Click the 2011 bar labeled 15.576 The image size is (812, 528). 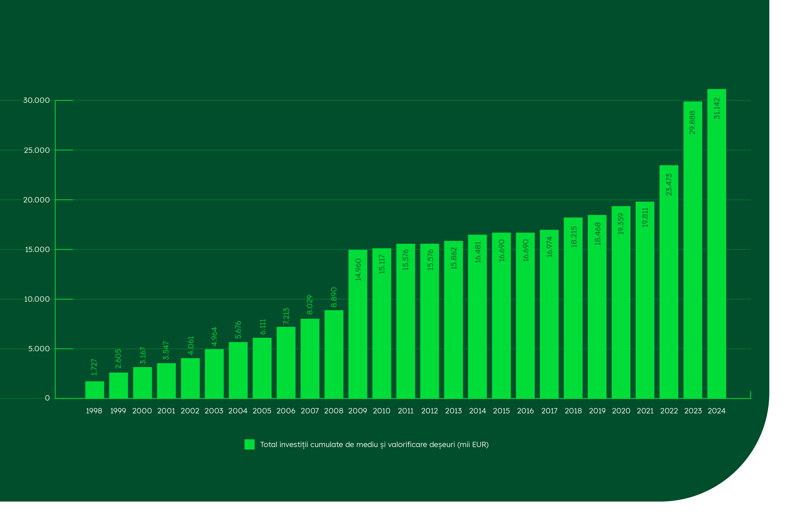click(406, 321)
